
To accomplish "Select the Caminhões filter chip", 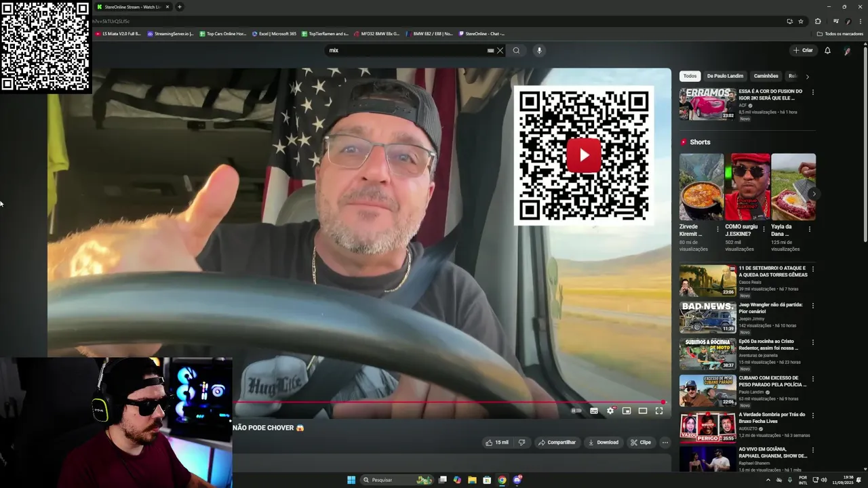I will (766, 76).
